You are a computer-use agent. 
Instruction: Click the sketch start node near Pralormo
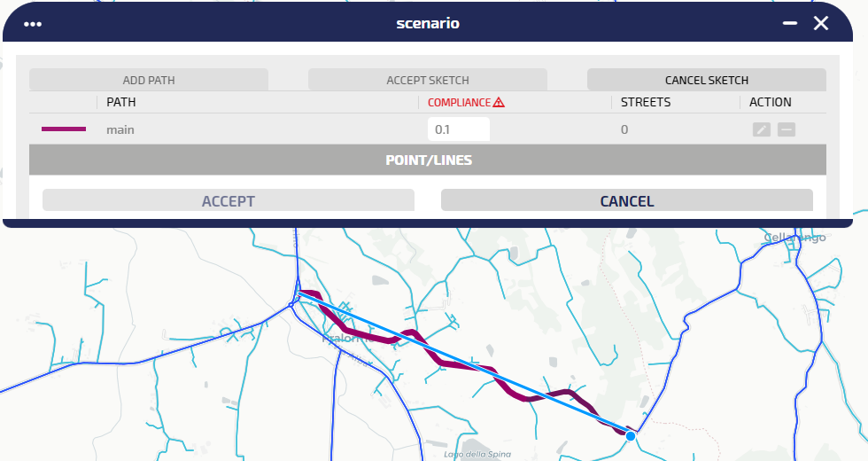tap(298, 292)
